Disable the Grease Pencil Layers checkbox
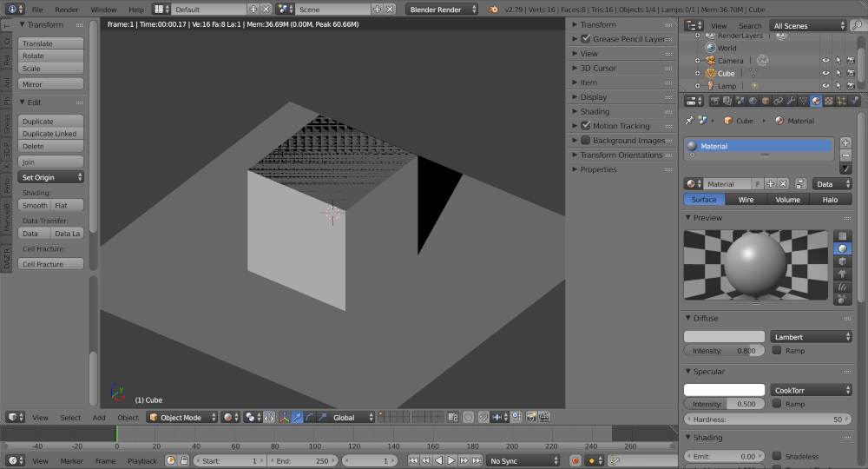The width and height of the screenshot is (868, 469). pyautogui.click(x=586, y=39)
